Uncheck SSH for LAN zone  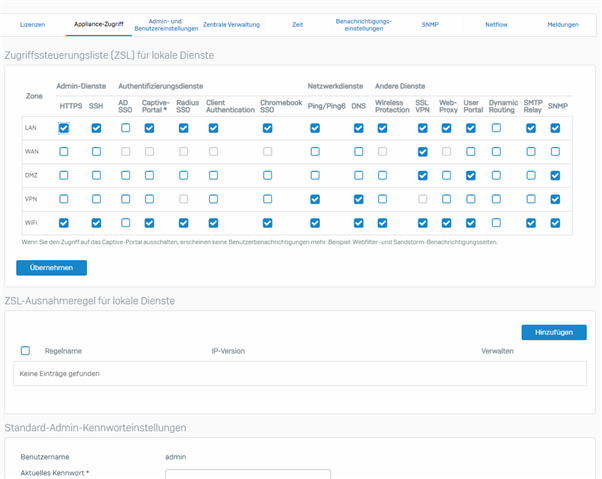[x=96, y=128]
